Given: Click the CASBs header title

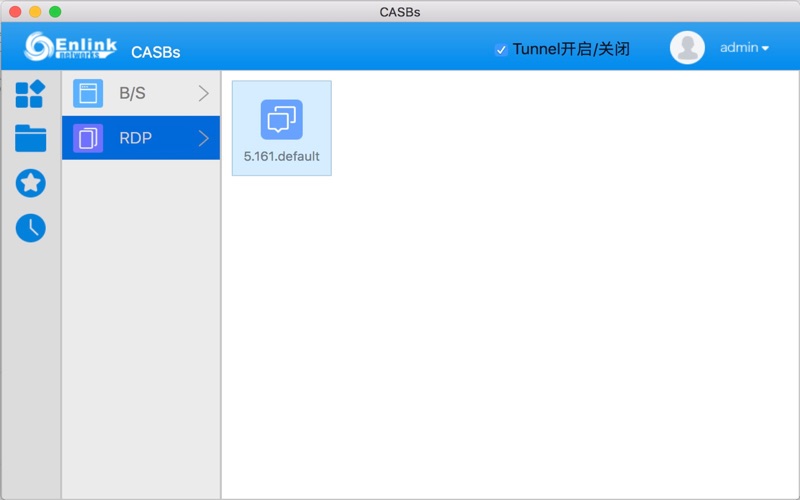Looking at the screenshot, I should (156, 52).
